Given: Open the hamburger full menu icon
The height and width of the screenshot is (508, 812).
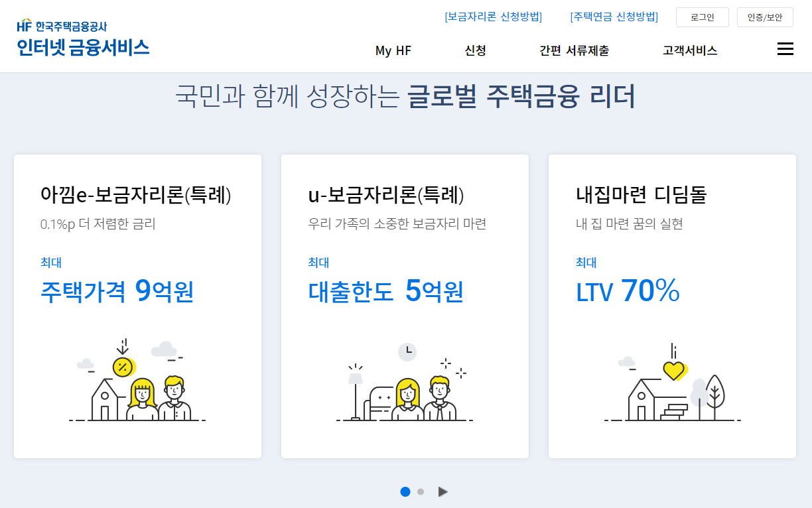Looking at the screenshot, I should point(785,49).
